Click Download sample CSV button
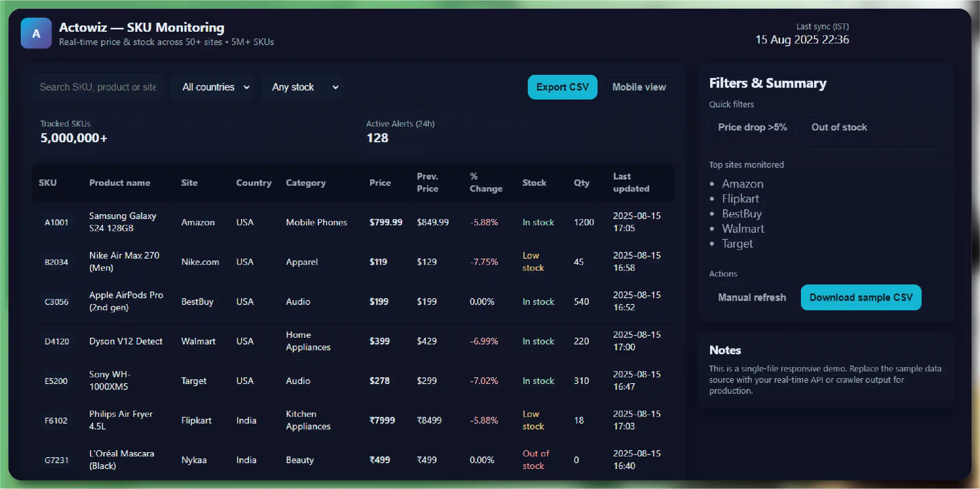This screenshot has height=489, width=980. (x=860, y=297)
